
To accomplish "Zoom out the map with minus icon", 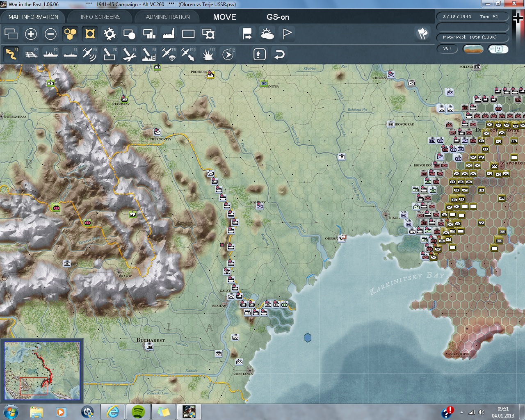I will pyautogui.click(x=50, y=34).
